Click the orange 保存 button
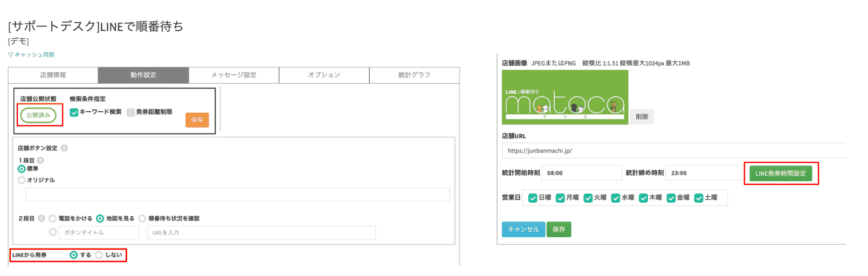Image resolution: width=868 pixels, height=276 pixels. [197, 120]
